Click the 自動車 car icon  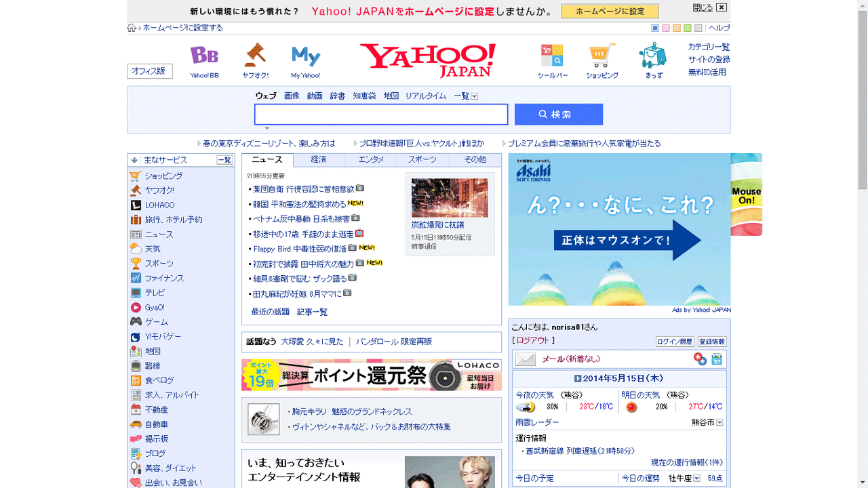click(x=136, y=424)
